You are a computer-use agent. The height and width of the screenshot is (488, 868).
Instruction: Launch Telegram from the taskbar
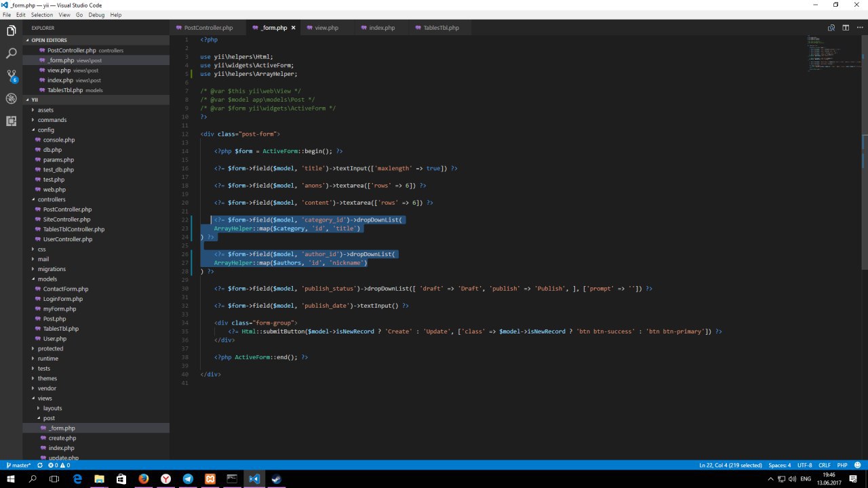(188, 479)
